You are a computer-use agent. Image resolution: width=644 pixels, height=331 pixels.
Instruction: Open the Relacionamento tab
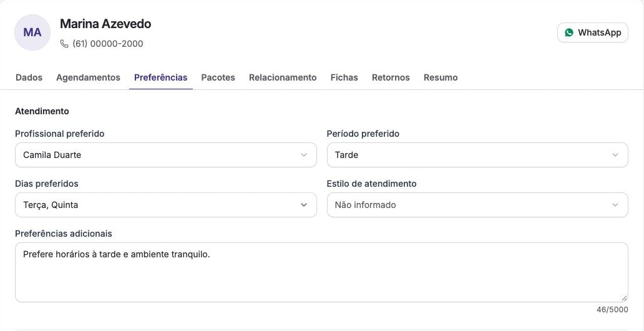(x=283, y=77)
